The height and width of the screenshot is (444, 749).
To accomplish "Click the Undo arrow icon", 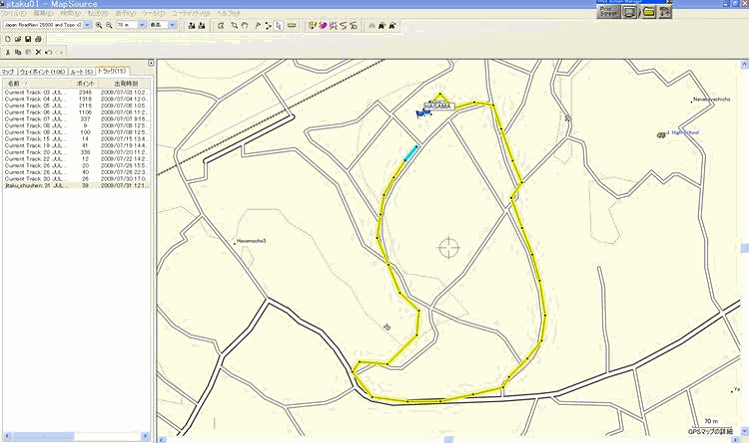I will point(48,52).
